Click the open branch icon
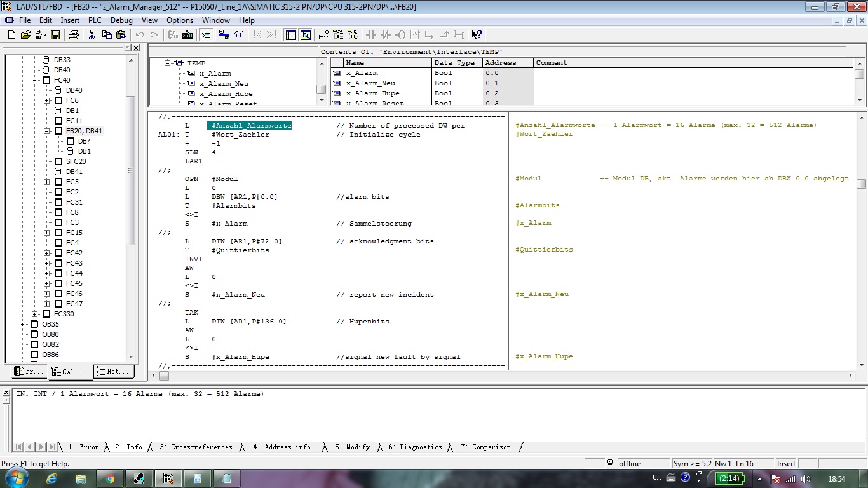The image size is (868, 488). coord(429,35)
